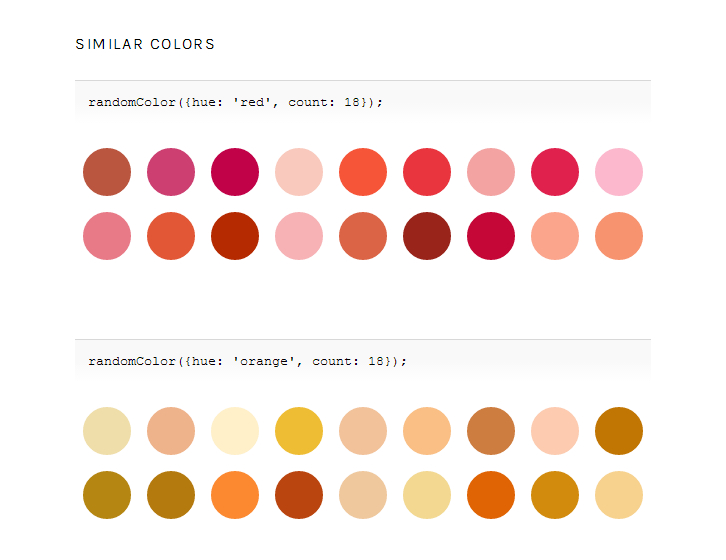The image size is (726, 560).
Task: Select the rose-pink swatch starting second red row
Action: pyautogui.click(x=107, y=236)
